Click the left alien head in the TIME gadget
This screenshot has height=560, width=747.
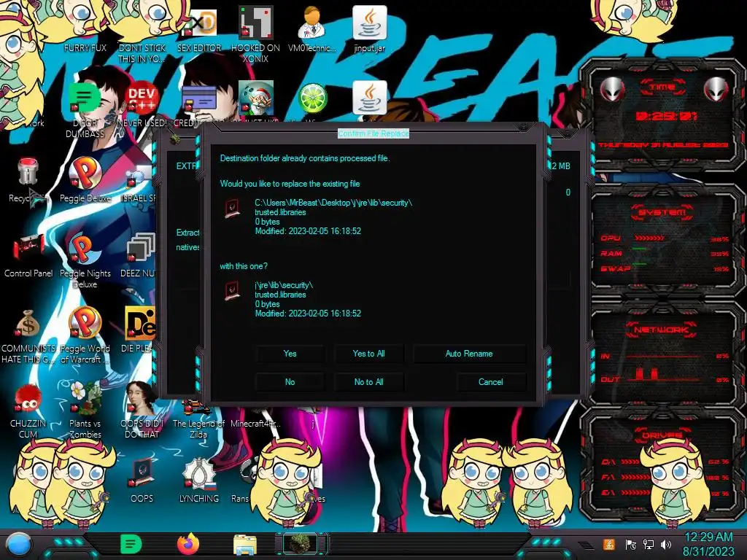pyautogui.click(x=612, y=89)
